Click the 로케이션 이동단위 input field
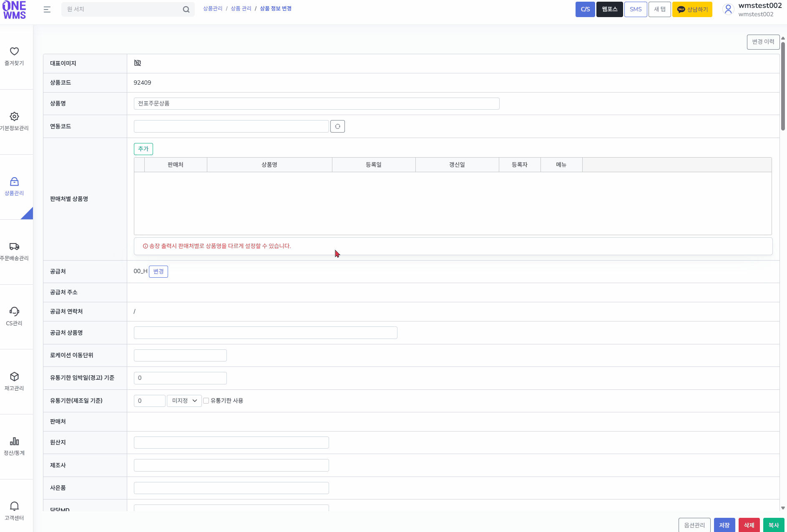 click(x=180, y=355)
